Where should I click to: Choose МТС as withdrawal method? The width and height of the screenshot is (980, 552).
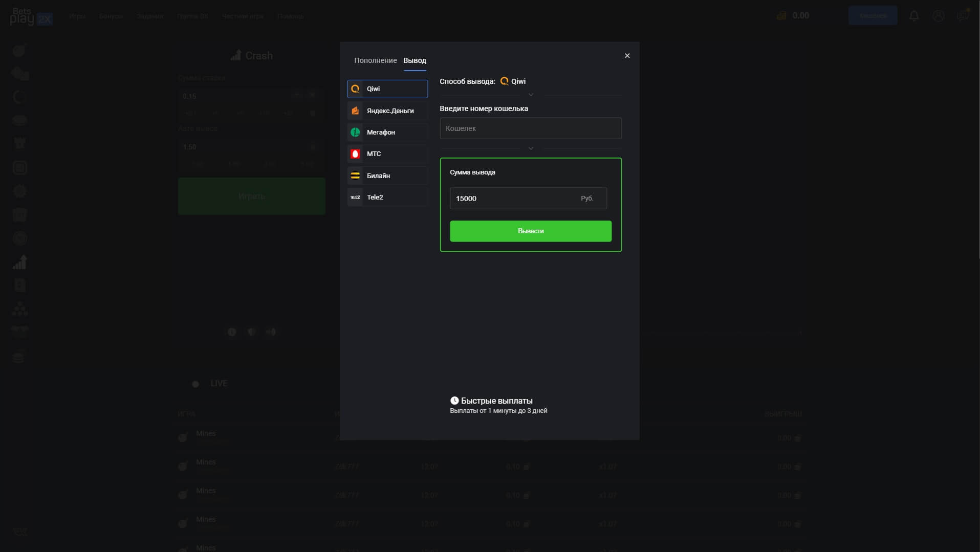point(387,154)
